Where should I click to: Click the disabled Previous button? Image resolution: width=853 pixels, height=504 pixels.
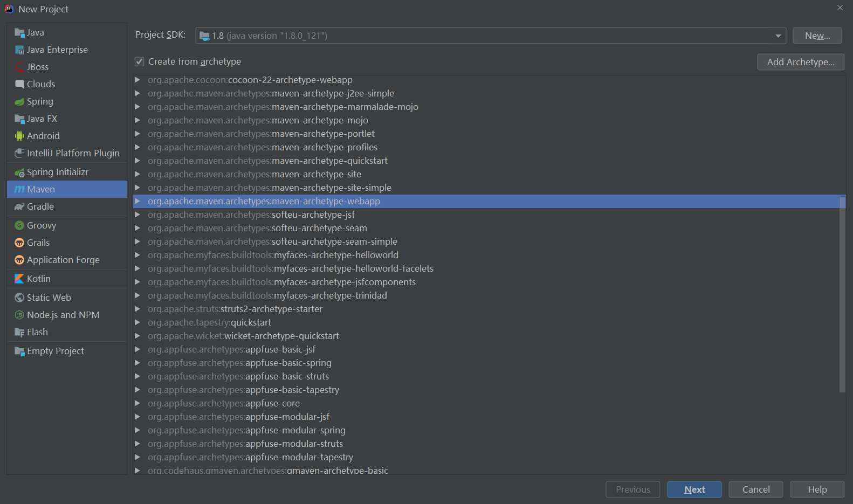[633, 489]
